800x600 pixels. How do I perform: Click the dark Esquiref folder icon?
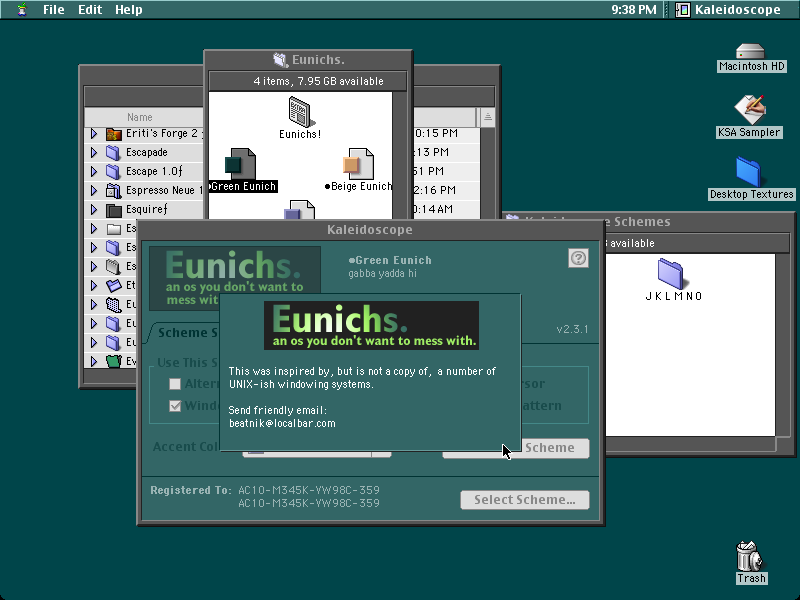pyautogui.click(x=114, y=210)
